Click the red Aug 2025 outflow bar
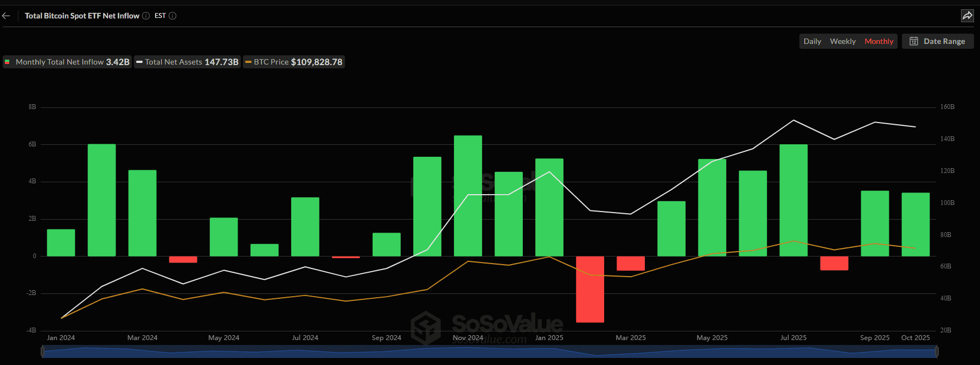Image resolution: width=980 pixels, height=365 pixels. point(834,263)
